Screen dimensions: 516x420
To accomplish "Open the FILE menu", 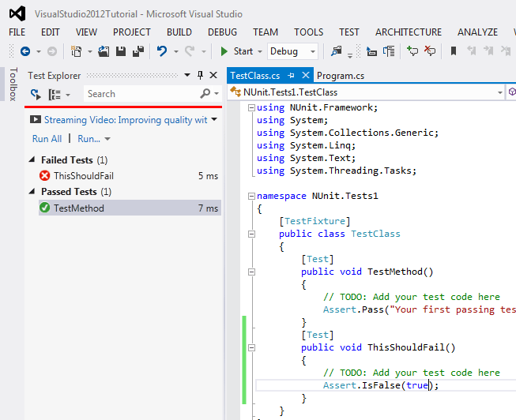I will pos(17,32).
